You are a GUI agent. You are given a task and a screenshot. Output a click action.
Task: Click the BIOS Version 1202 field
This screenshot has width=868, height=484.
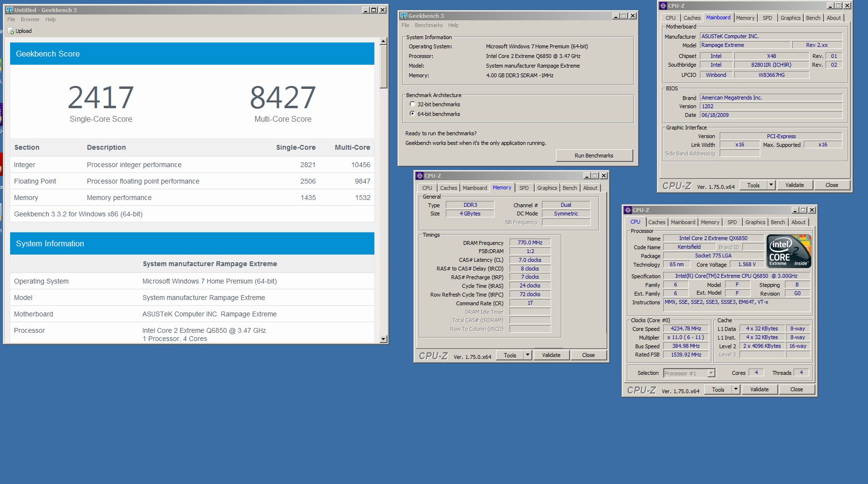coord(771,106)
